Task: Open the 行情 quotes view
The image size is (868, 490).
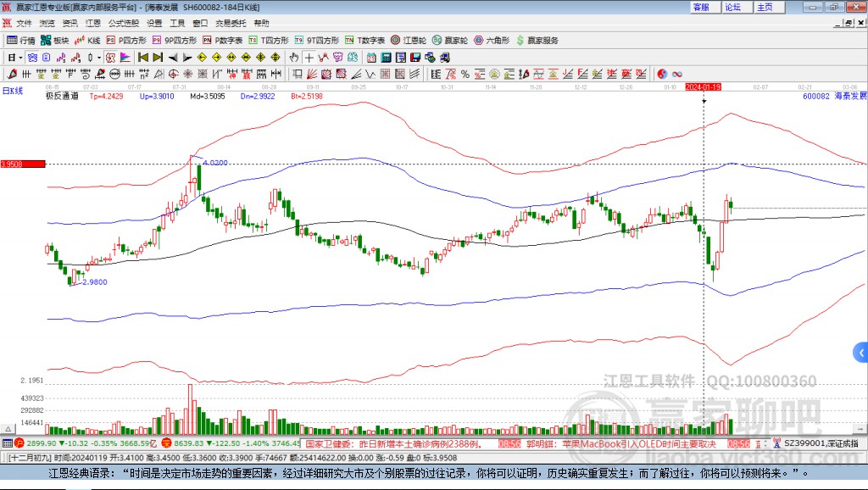Action: (21, 41)
